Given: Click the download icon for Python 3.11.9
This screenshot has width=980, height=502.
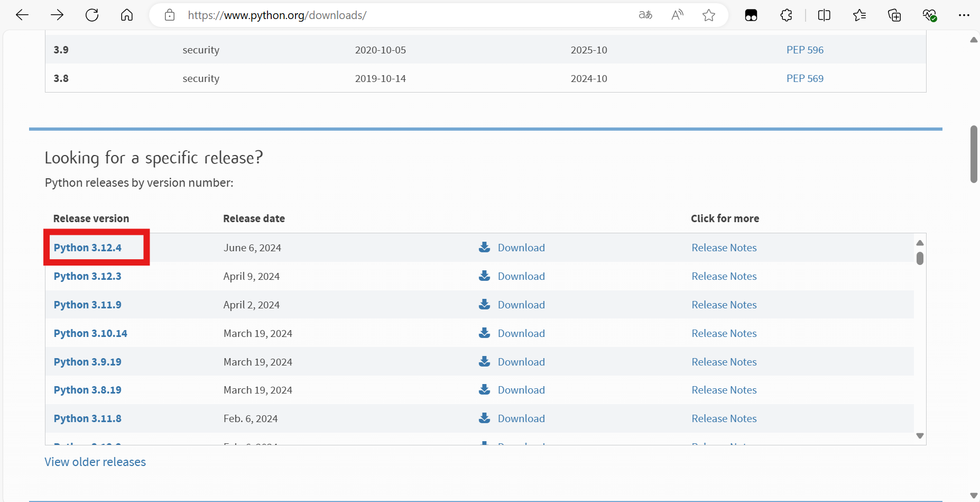Looking at the screenshot, I should click(x=484, y=304).
